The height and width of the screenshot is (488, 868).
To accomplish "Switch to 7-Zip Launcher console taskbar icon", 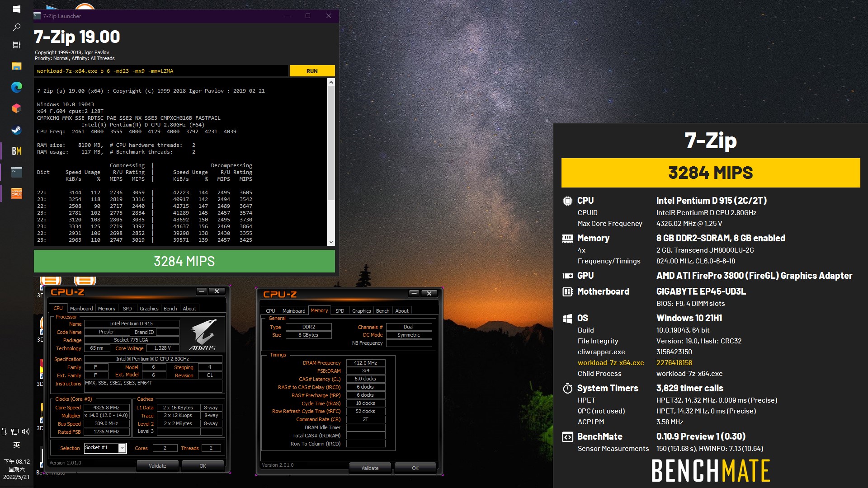I will [16, 172].
